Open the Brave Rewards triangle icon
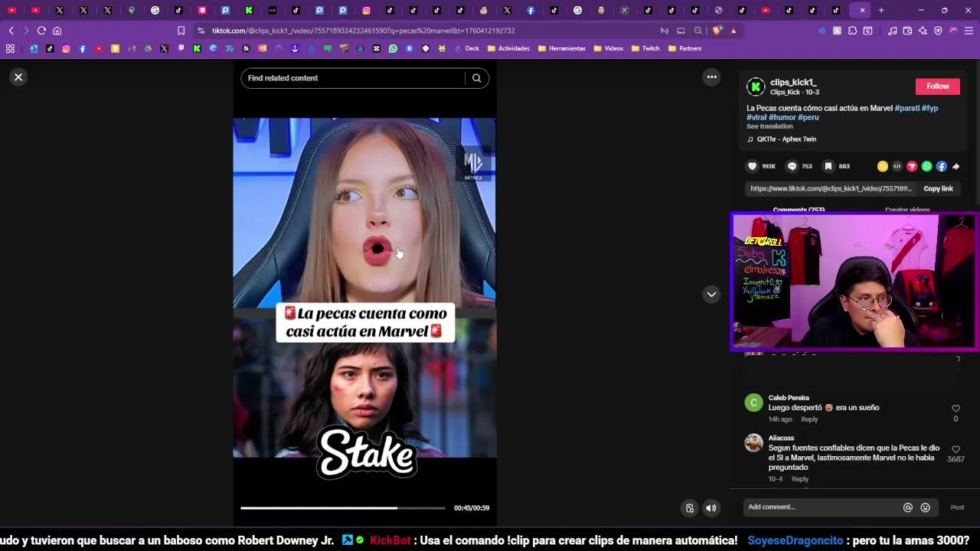 coord(733,31)
